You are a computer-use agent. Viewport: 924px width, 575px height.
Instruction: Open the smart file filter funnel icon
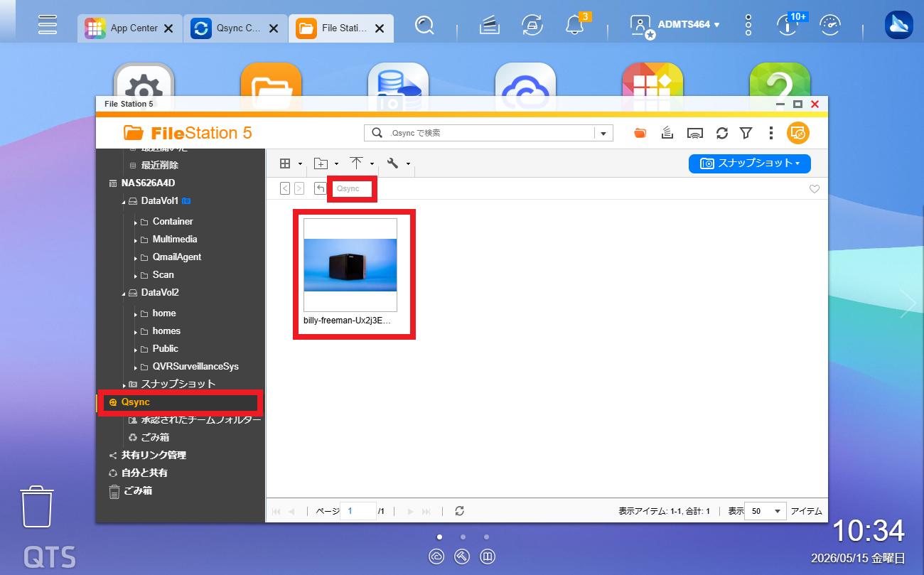click(746, 133)
